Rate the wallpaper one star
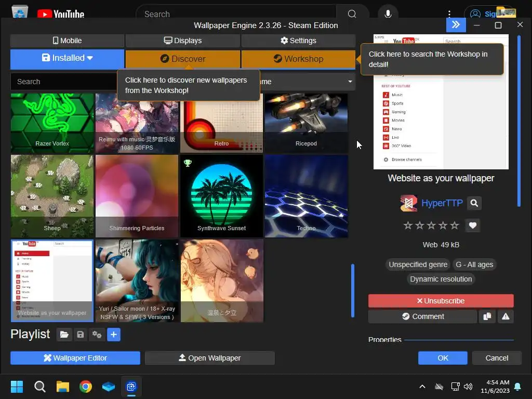The width and height of the screenshot is (532, 399). (x=408, y=225)
